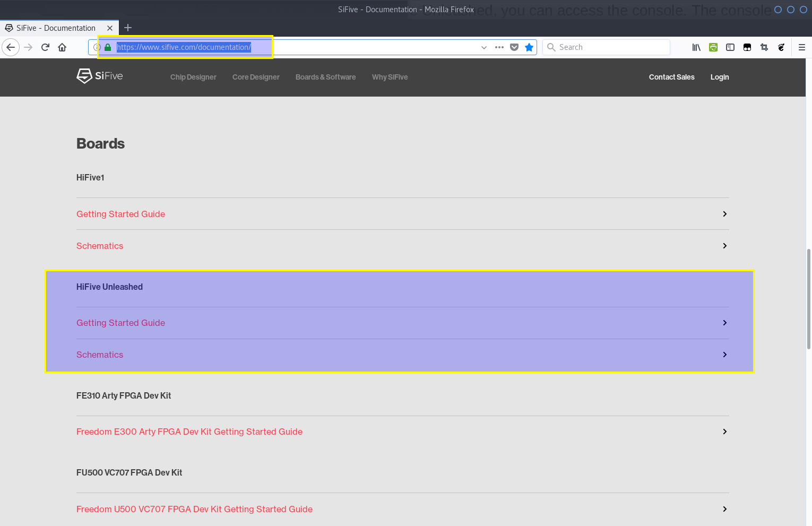Screen dimensions: 812x526
Task: View the secure connection padlock details
Action: tap(108, 47)
